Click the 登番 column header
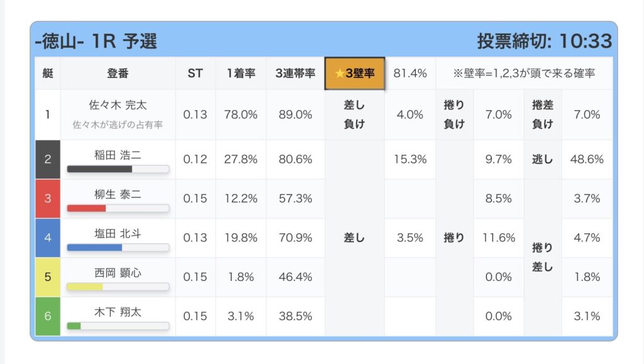 [x=118, y=73]
